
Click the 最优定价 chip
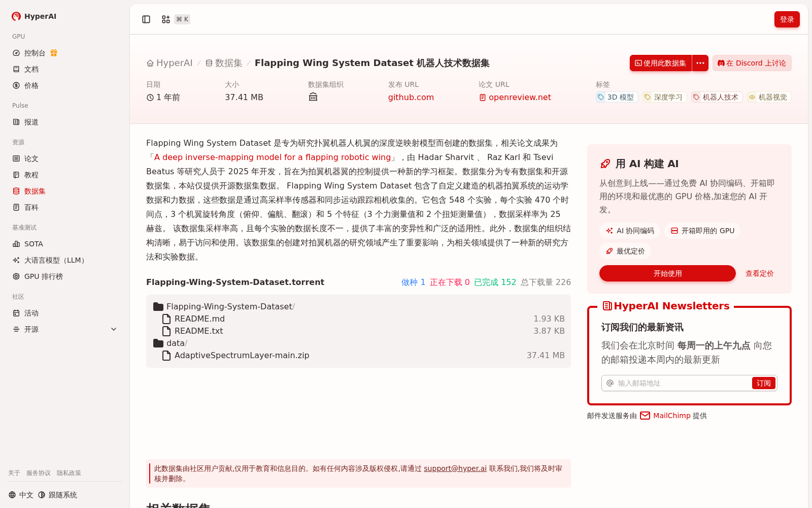(625, 251)
